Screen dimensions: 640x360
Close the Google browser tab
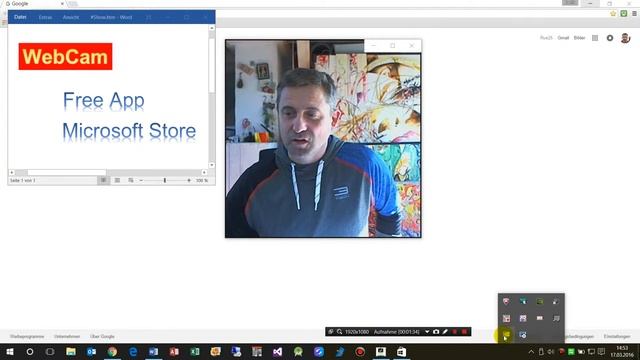pyautogui.click(x=62, y=4)
